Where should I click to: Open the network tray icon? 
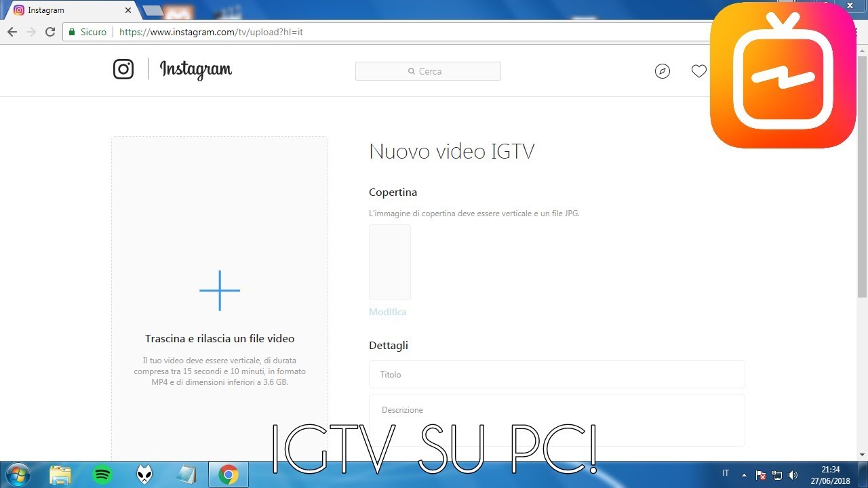point(777,475)
